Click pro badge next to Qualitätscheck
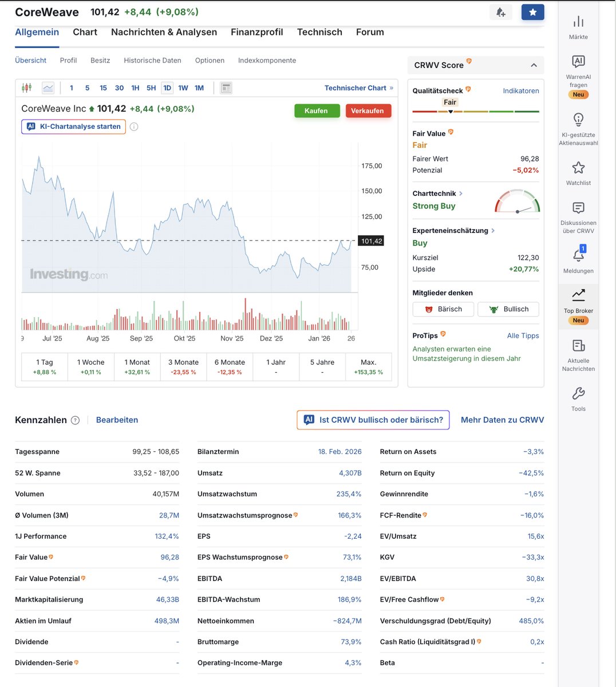 pos(468,89)
